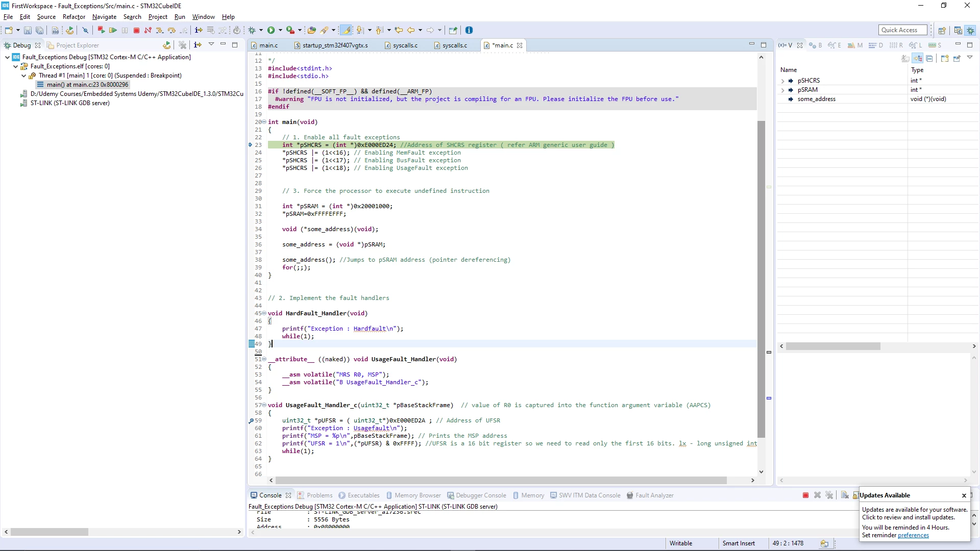Open the New file dropdown arrow
The width and height of the screenshot is (980, 551).
18,31
